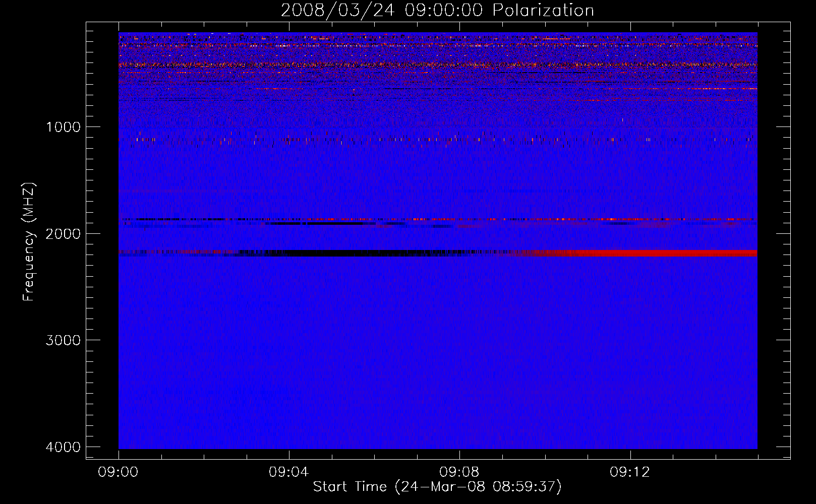Click the 09:04 time tick label
The width and height of the screenshot is (816, 504).
point(289,472)
